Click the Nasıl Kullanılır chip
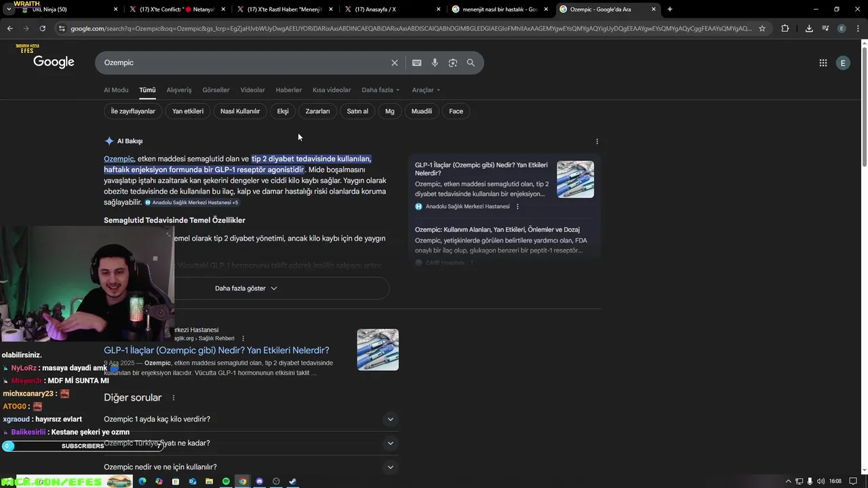868x488 pixels. click(x=240, y=111)
